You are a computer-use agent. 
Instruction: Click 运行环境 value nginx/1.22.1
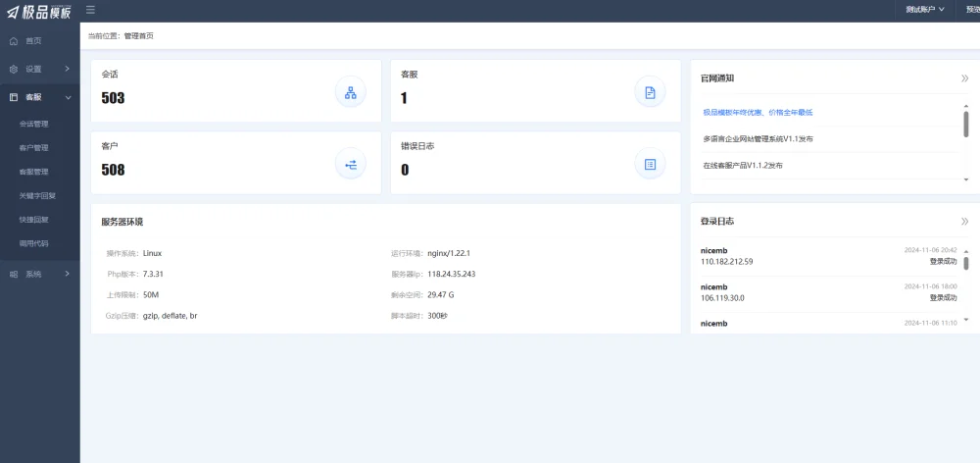tap(449, 253)
